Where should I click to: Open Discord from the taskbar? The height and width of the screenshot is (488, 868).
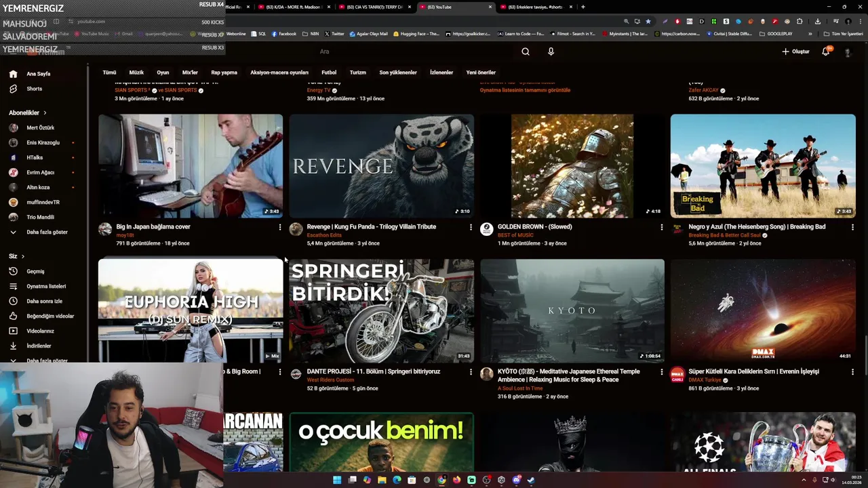(x=516, y=480)
